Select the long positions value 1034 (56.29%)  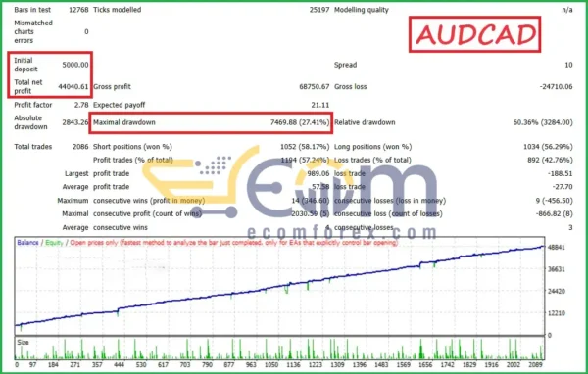tap(548, 147)
